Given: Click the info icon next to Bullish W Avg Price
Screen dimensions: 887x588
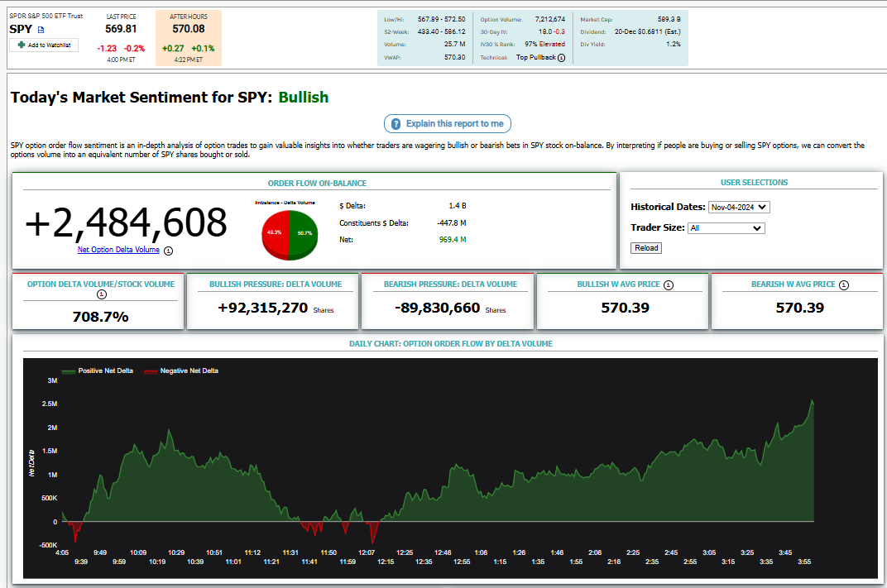Looking at the screenshot, I should 669,285.
